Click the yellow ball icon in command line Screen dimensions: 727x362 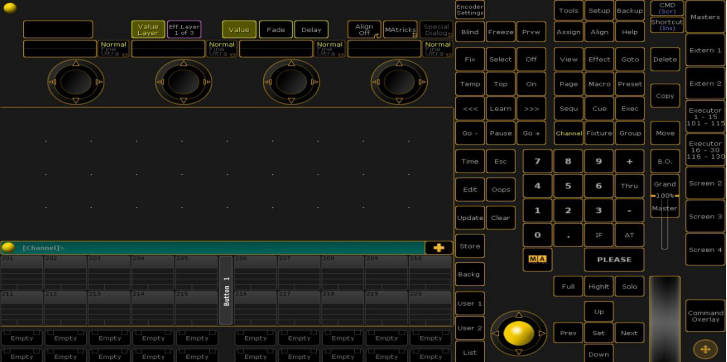click(x=8, y=248)
